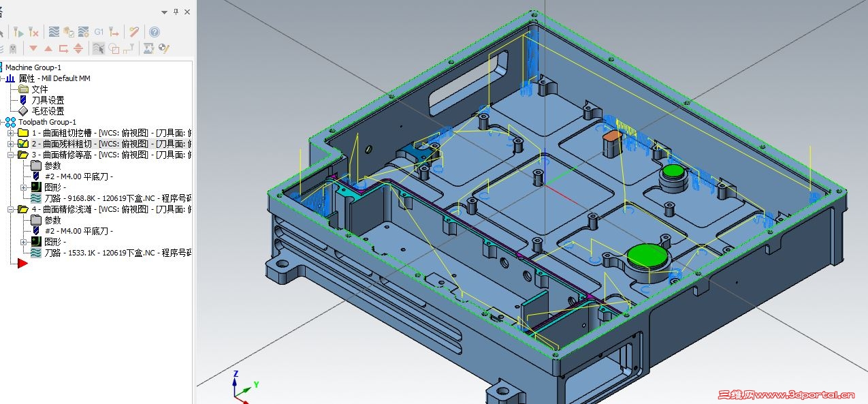Move insert arrow up one item

click(48, 48)
